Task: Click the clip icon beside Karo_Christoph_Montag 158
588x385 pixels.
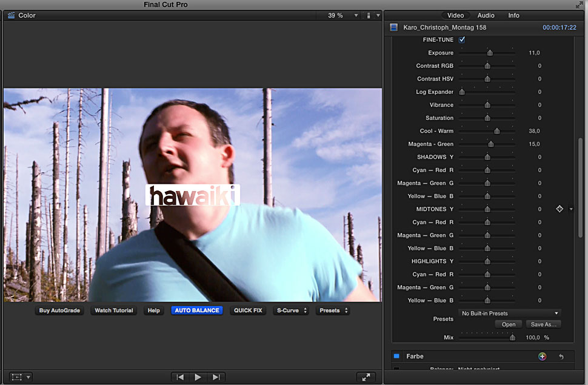Action: point(394,27)
